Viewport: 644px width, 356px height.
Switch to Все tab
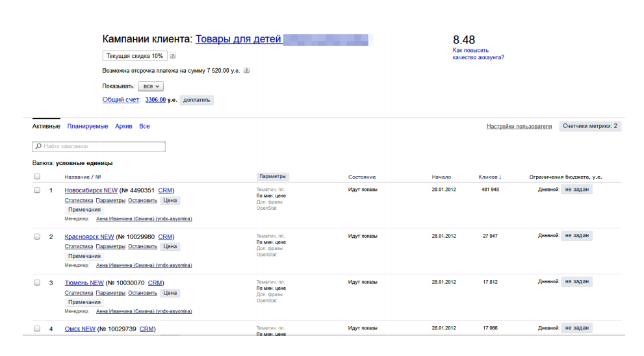pyautogui.click(x=144, y=126)
